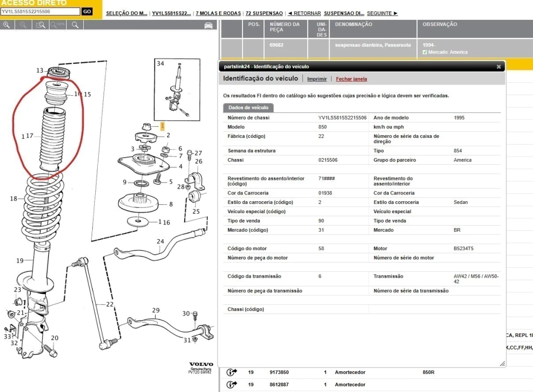Click diagram label 29
Viewport: 533px width, 392px height.
[156, 310]
